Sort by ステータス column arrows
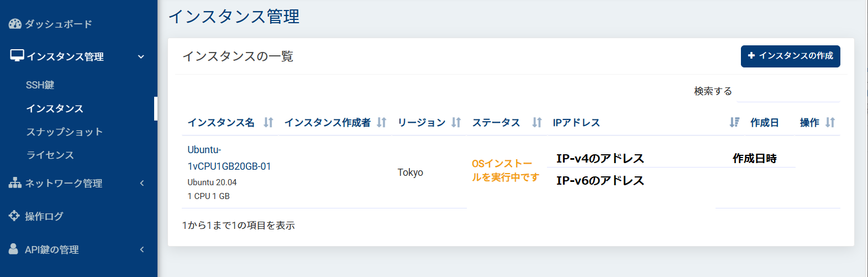This screenshot has height=277, width=868. pyautogui.click(x=536, y=122)
